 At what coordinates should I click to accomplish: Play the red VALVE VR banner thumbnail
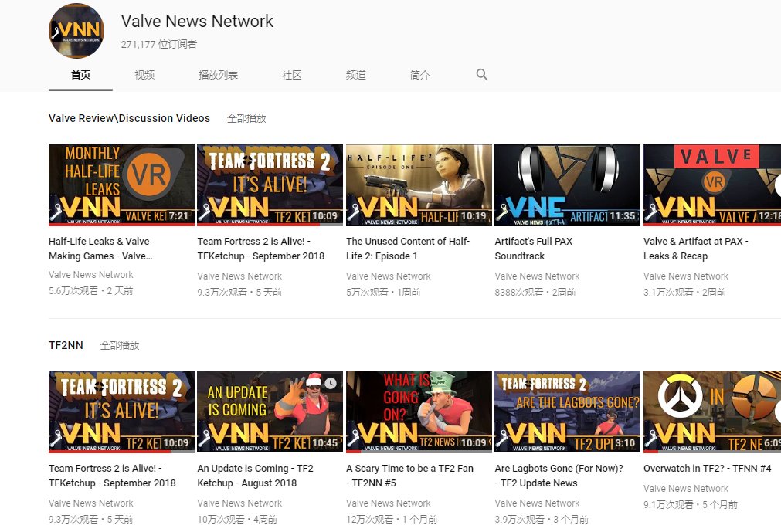coord(712,185)
